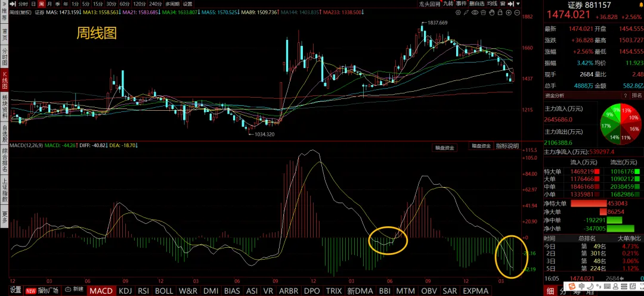
Task: Click the alert bell icon near 证券 881157
Action: [x=641, y=5]
